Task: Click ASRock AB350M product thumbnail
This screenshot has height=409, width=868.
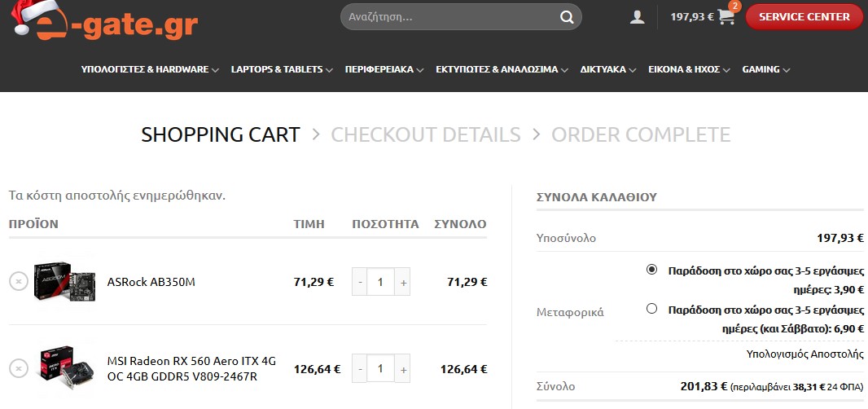Action: (65, 282)
